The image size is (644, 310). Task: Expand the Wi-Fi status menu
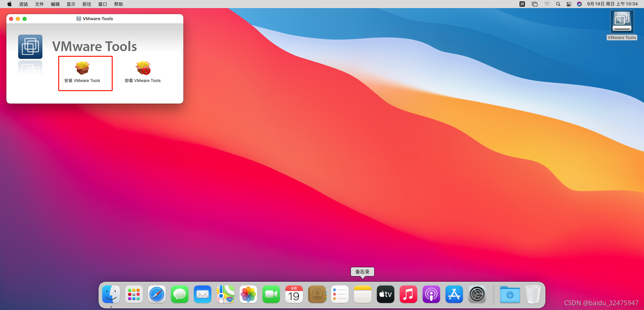(x=547, y=4)
